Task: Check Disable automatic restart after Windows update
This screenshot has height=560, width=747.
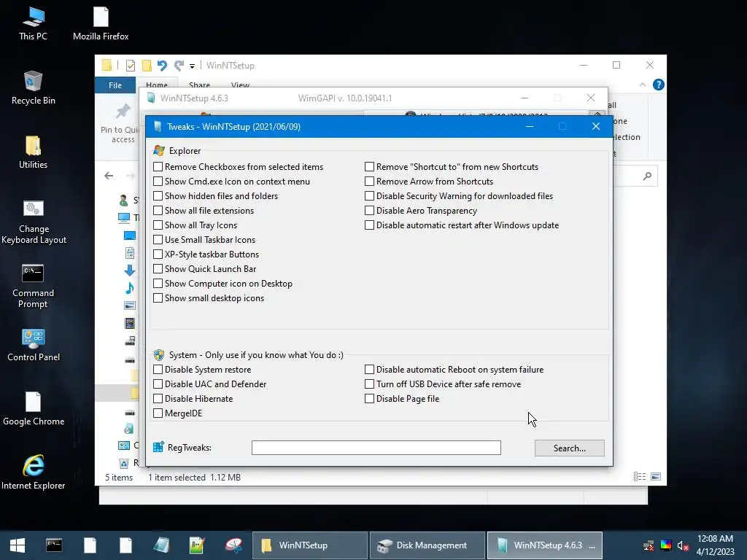Action: [369, 225]
